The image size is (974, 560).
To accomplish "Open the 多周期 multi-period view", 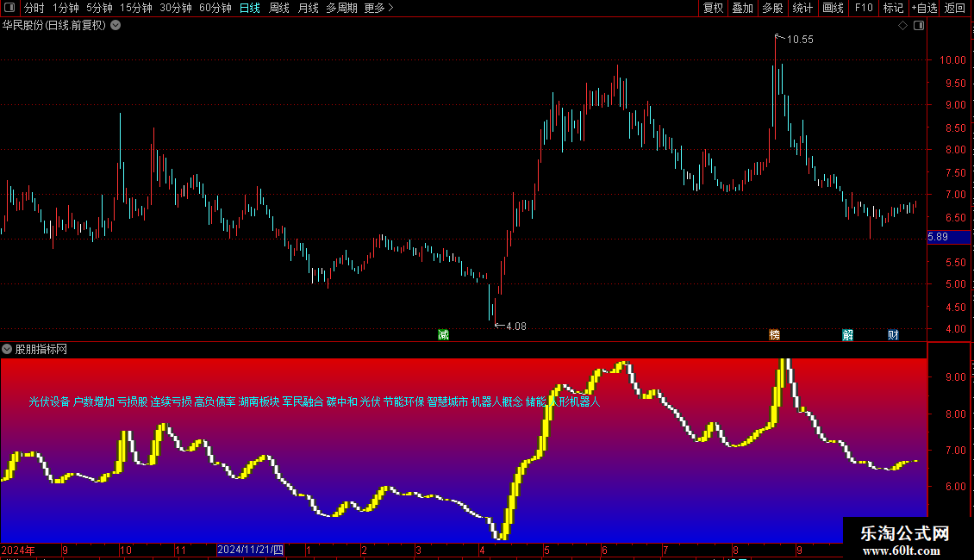I will pyautogui.click(x=341, y=8).
